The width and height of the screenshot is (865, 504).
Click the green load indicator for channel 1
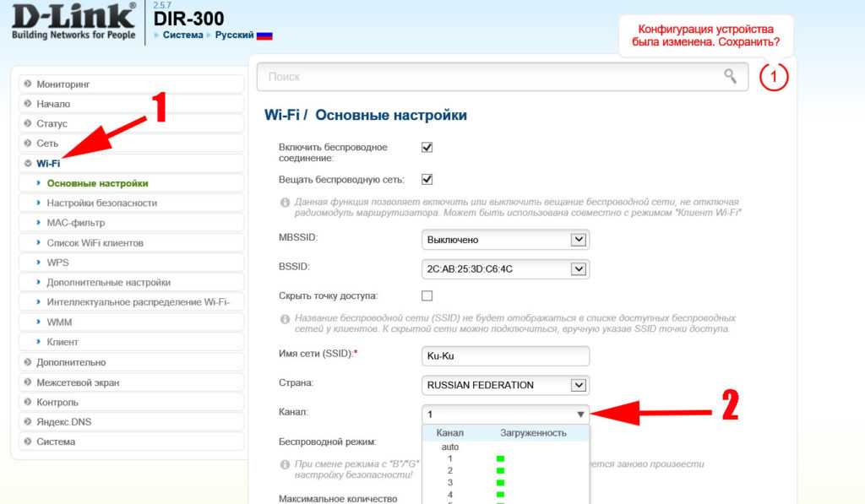[500, 458]
